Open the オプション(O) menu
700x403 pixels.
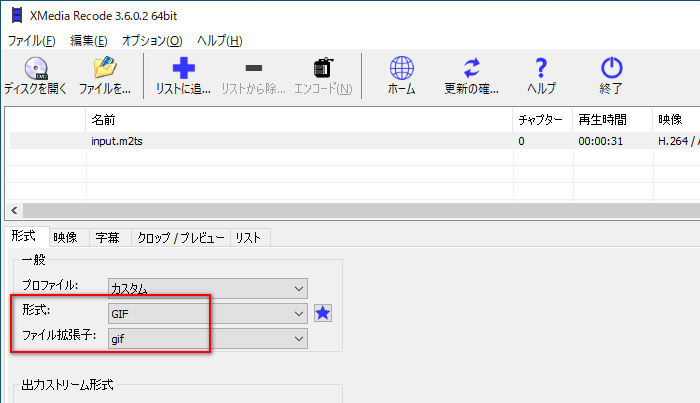[x=152, y=41]
